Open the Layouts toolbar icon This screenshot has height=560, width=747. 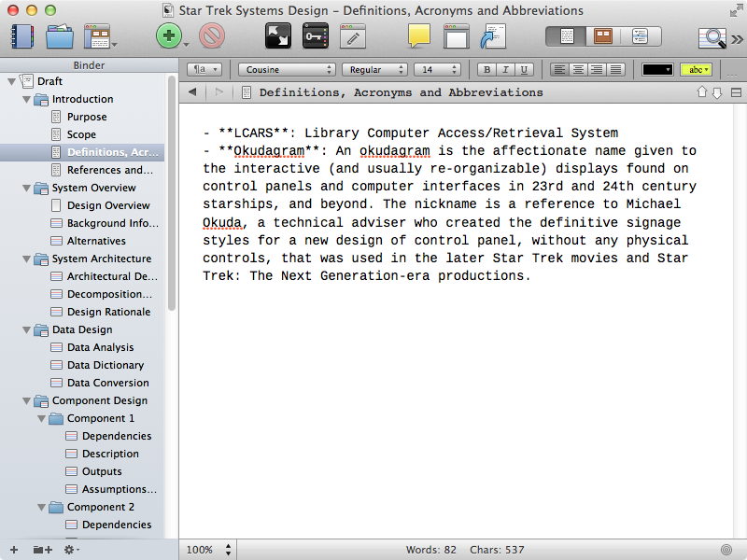99,36
